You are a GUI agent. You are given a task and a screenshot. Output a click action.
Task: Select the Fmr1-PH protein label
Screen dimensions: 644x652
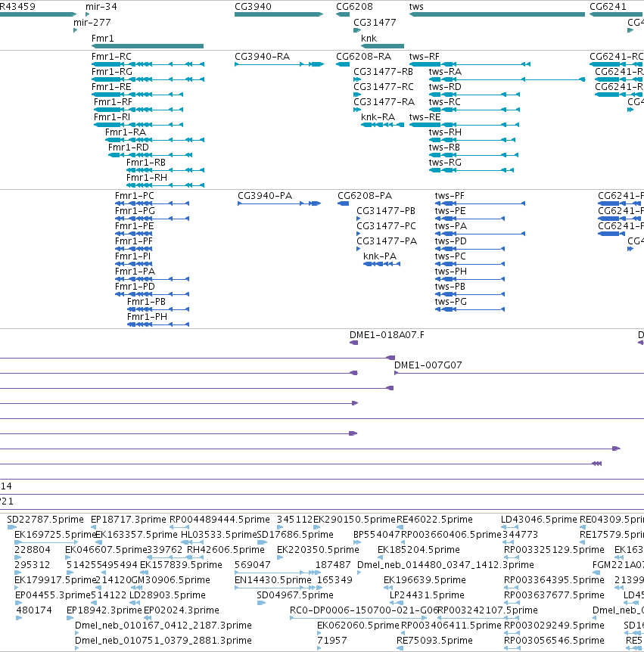pyautogui.click(x=148, y=317)
